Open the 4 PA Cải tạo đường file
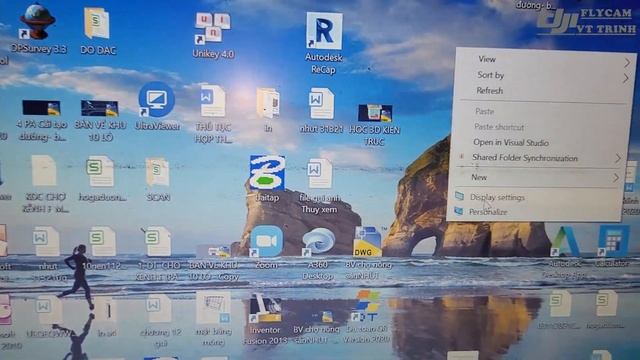This screenshot has height=360, width=640. [42, 108]
